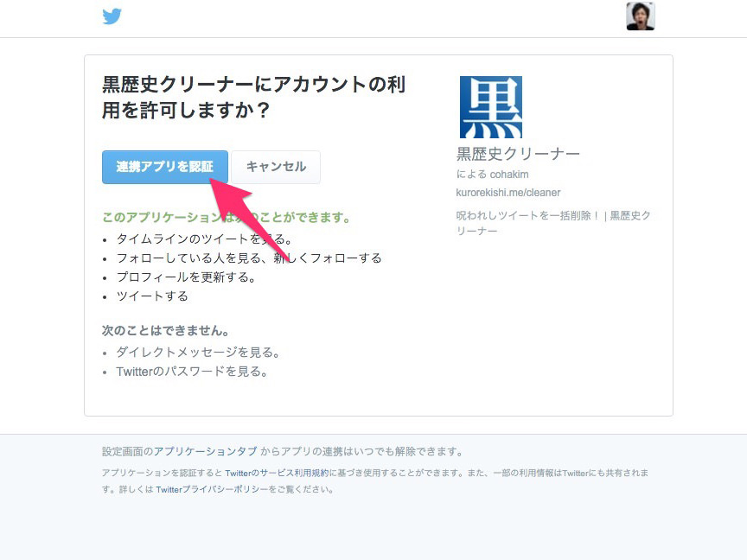Click the 黒歴史クリーナー app logo image

(x=491, y=107)
